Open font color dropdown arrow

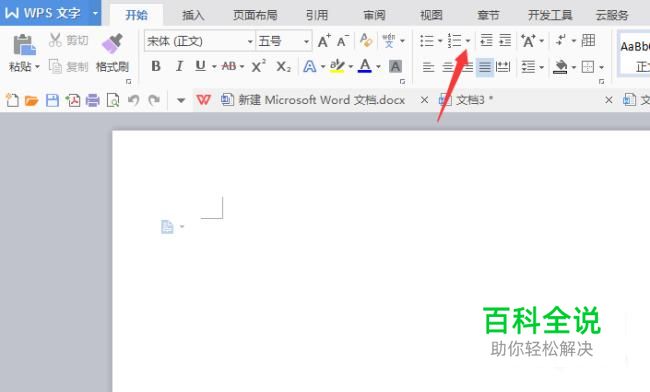pos(378,67)
